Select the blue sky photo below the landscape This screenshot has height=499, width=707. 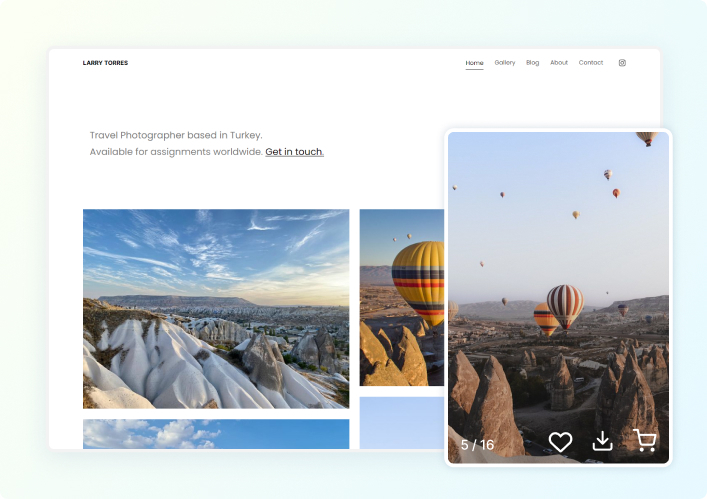click(x=216, y=433)
